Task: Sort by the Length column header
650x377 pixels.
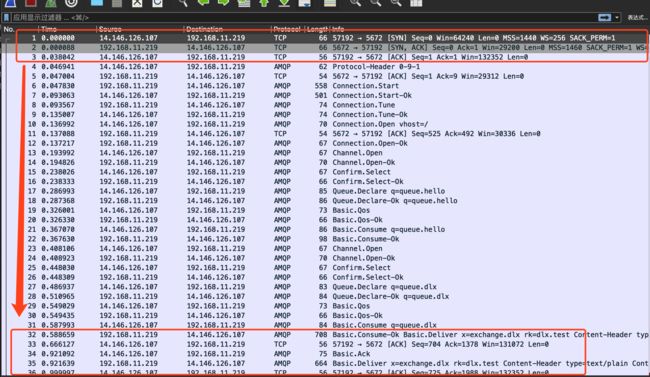Action: pyautogui.click(x=317, y=29)
